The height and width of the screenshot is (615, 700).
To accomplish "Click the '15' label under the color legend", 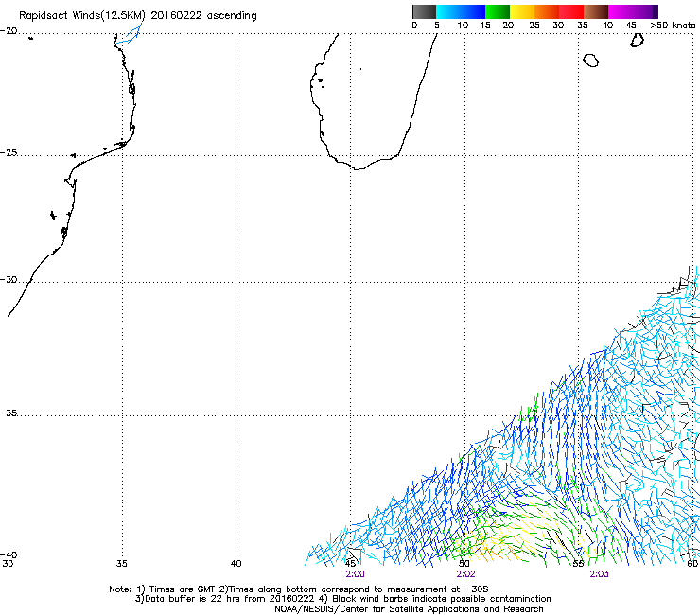I will [485, 26].
